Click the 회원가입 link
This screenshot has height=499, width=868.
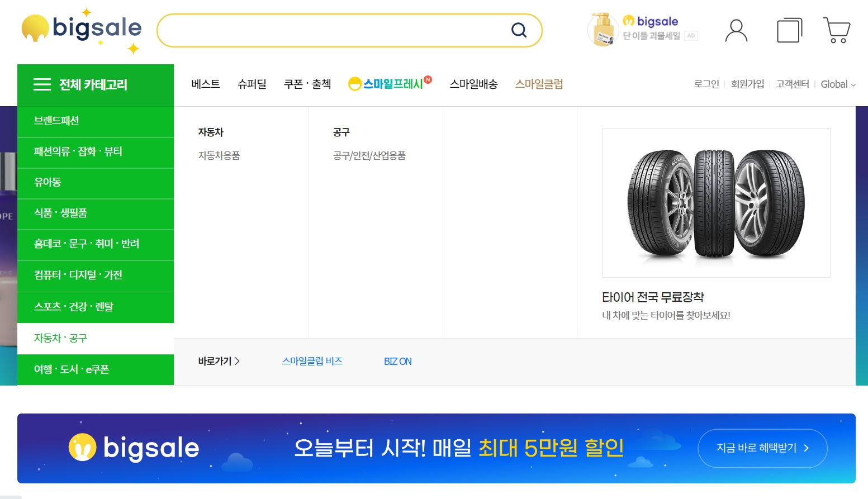747,84
